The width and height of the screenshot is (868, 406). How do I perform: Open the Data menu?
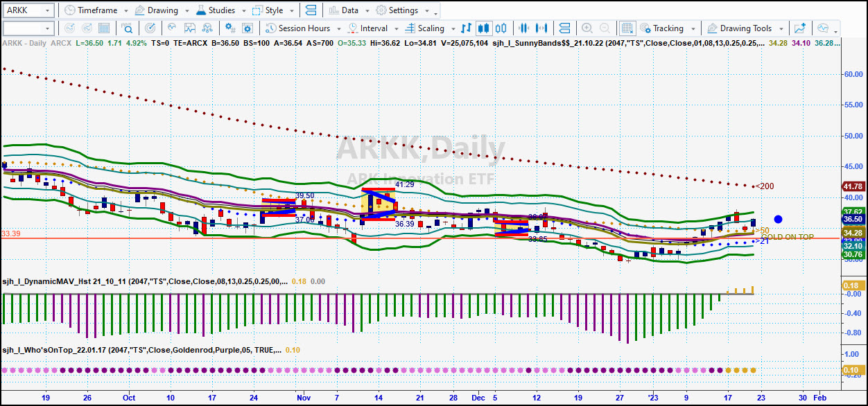(349, 10)
